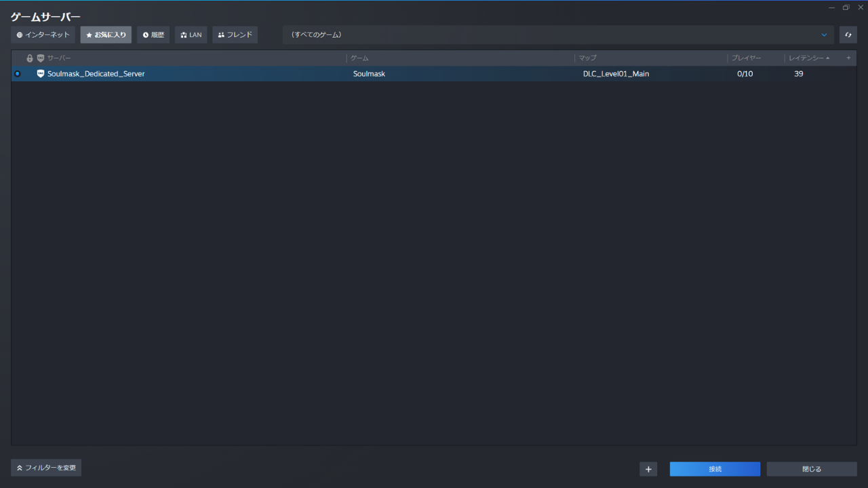This screenshot has height=488, width=868.
Task: Switch to the お気に入り favorites tab
Action: click(x=106, y=35)
